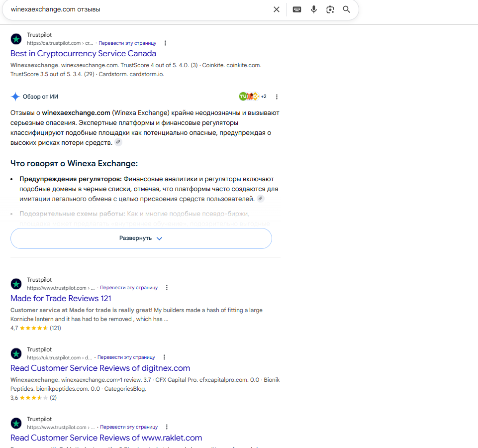Open three-dot menu for digitnex.com result
Screen dimensions: 478x448
[x=164, y=357]
